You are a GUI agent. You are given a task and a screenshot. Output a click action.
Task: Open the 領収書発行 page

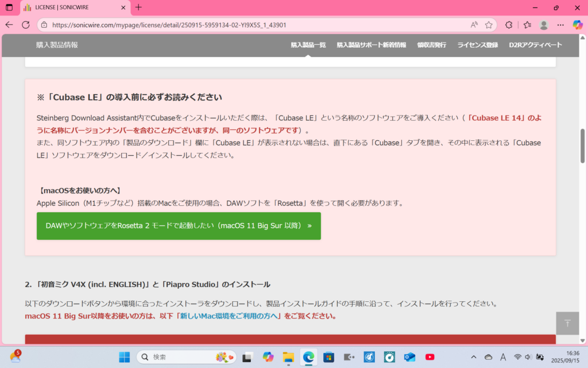(x=431, y=45)
